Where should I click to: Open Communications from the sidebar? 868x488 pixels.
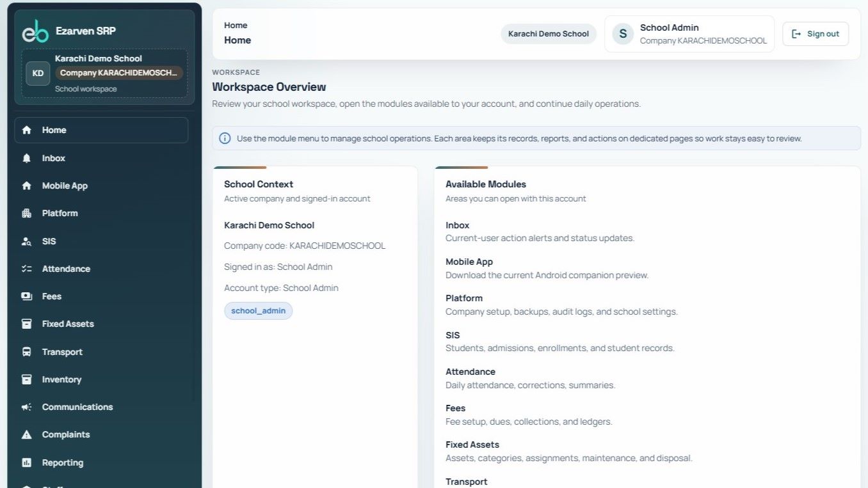[x=101, y=407]
